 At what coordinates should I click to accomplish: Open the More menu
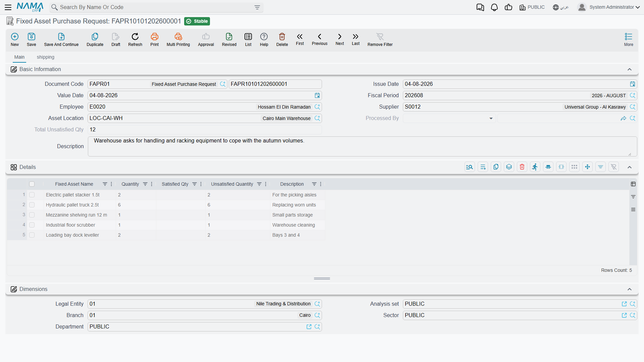point(629,40)
